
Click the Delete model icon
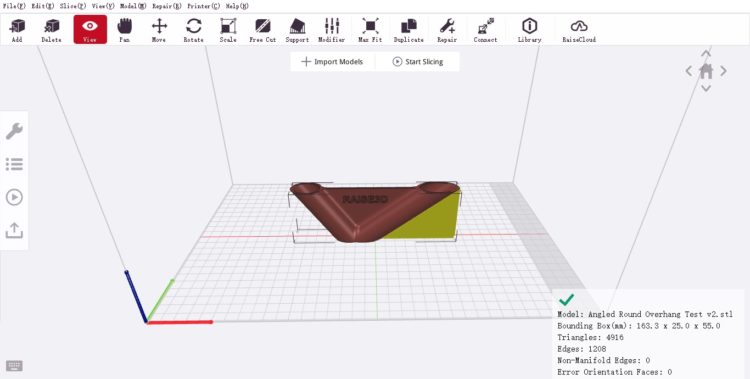(x=51, y=30)
